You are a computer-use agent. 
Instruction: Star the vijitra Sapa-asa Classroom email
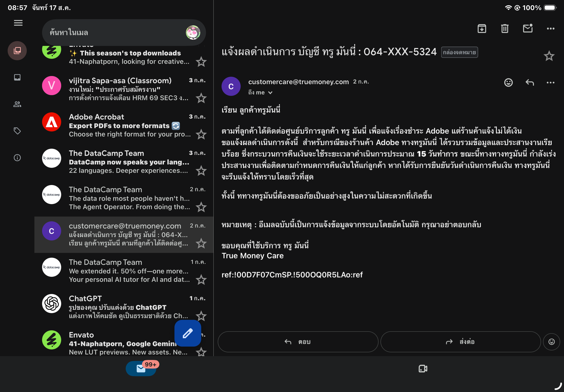coord(201,98)
